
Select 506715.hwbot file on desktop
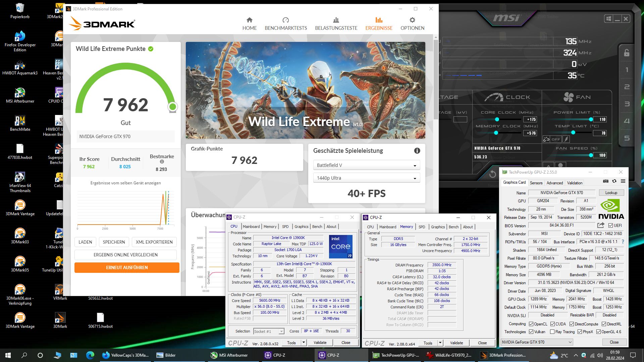100,320
